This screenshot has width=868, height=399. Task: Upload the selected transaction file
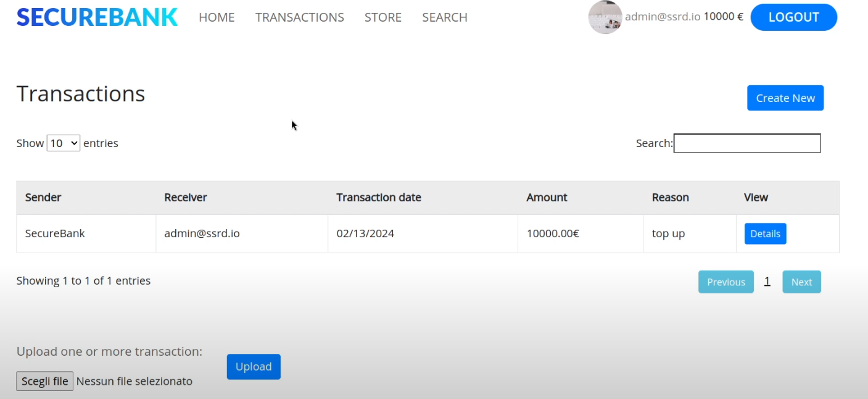(x=254, y=367)
